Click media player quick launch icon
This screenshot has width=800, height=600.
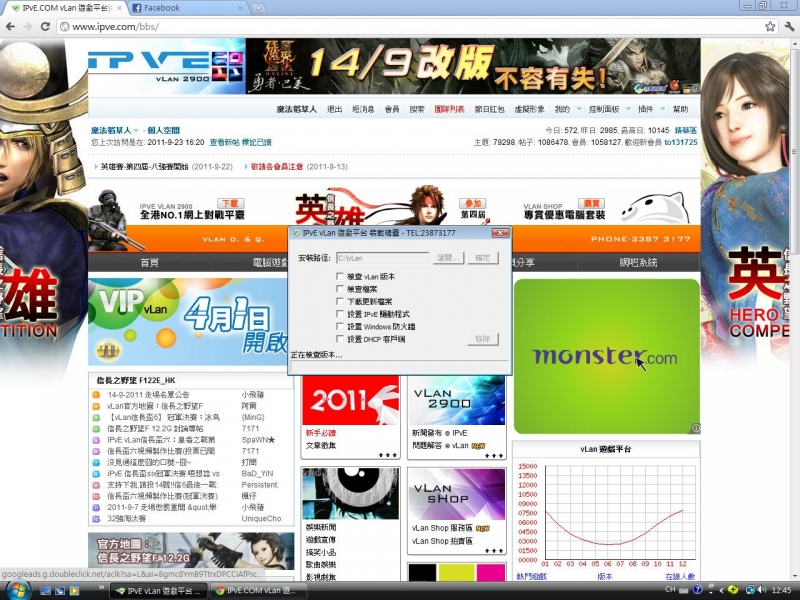[74, 590]
